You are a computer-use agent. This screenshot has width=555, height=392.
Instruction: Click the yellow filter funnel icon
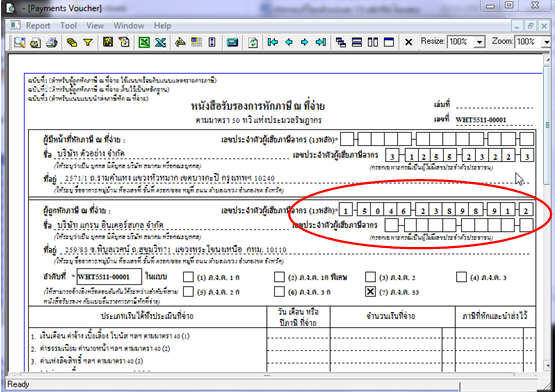pyautogui.click(x=88, y=42)
